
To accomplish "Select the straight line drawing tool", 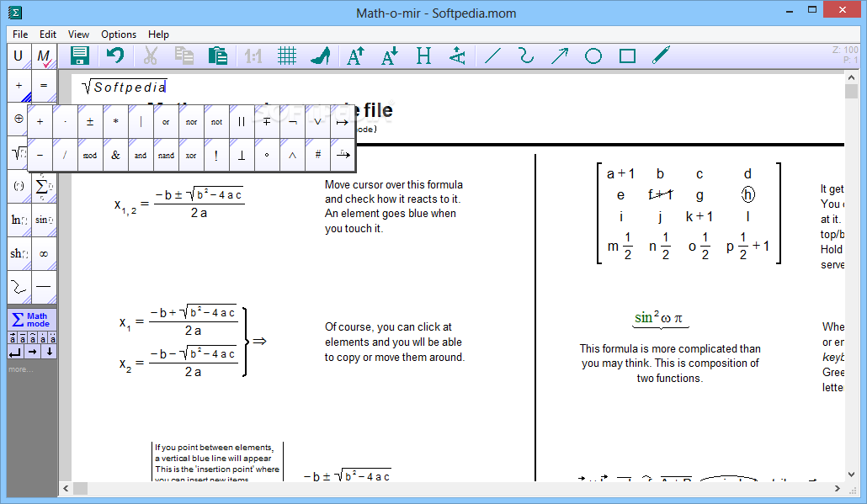I will (492, 56).
